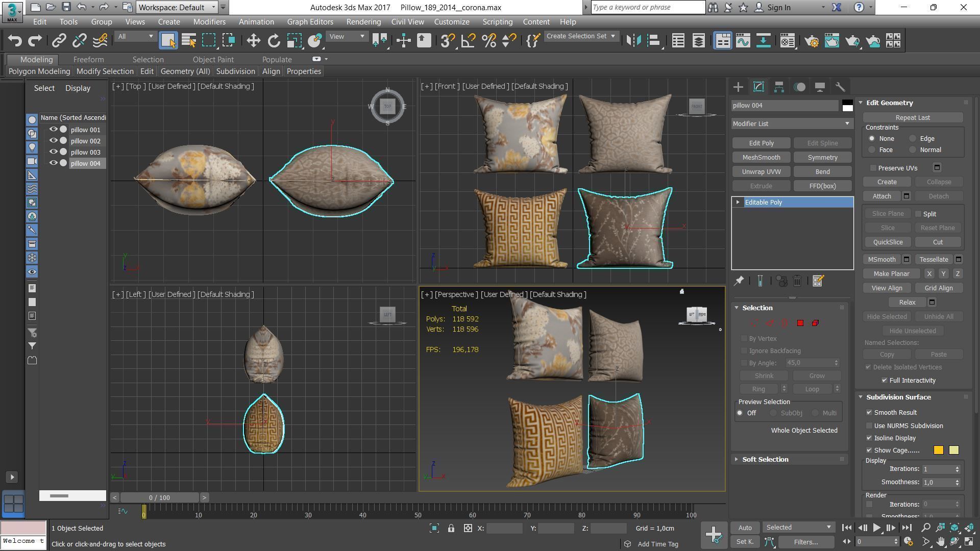Toggle Angle Snap

pos(468,41)
